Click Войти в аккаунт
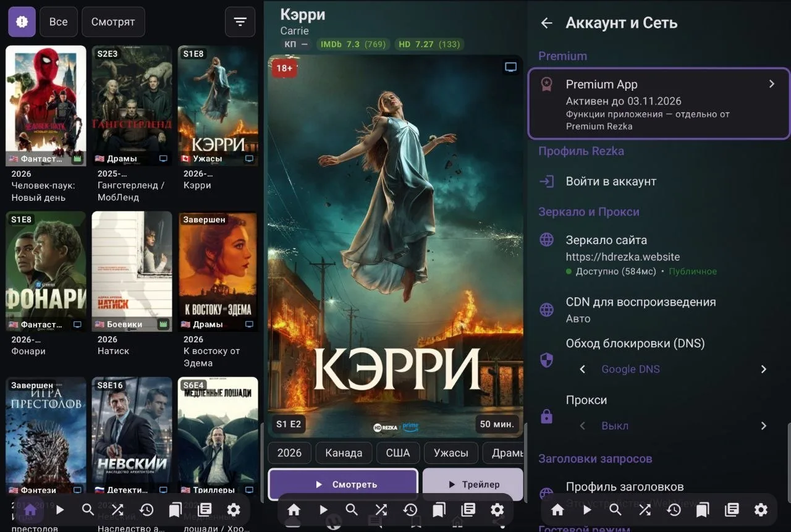 (659, 182)
